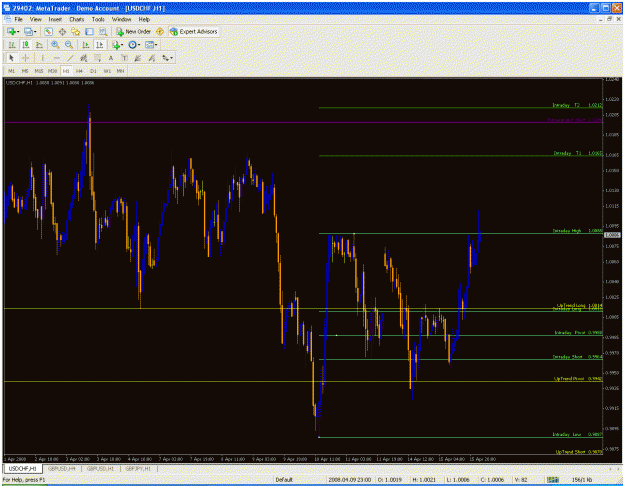Open the Charts menu
This screenshot has height=486, width=625.
[x=77, y=19]
